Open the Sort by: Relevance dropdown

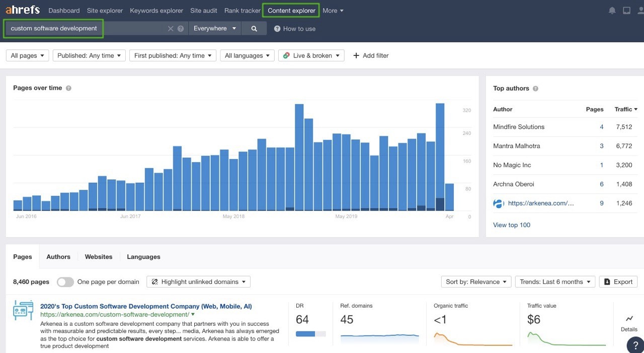click(x=475, y=282)
